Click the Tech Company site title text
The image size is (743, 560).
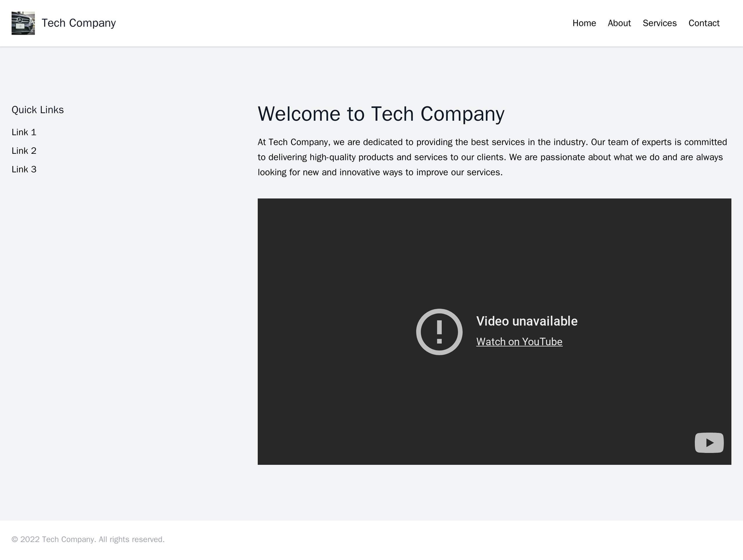click(77, 22)
